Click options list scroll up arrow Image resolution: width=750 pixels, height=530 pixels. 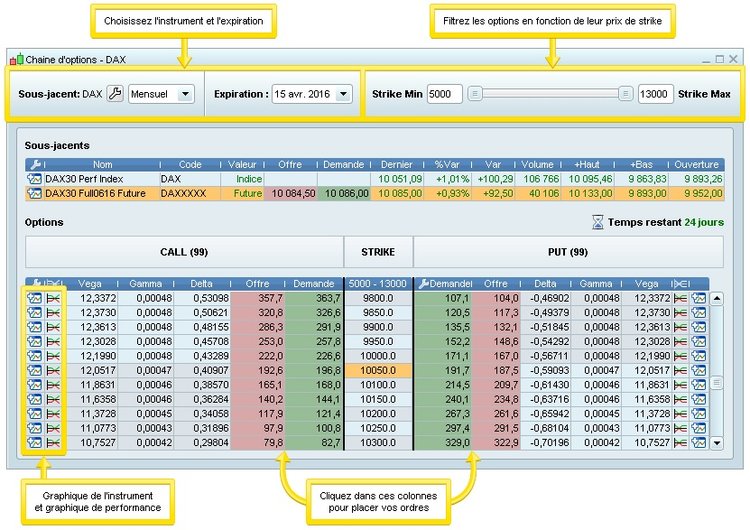717,298
